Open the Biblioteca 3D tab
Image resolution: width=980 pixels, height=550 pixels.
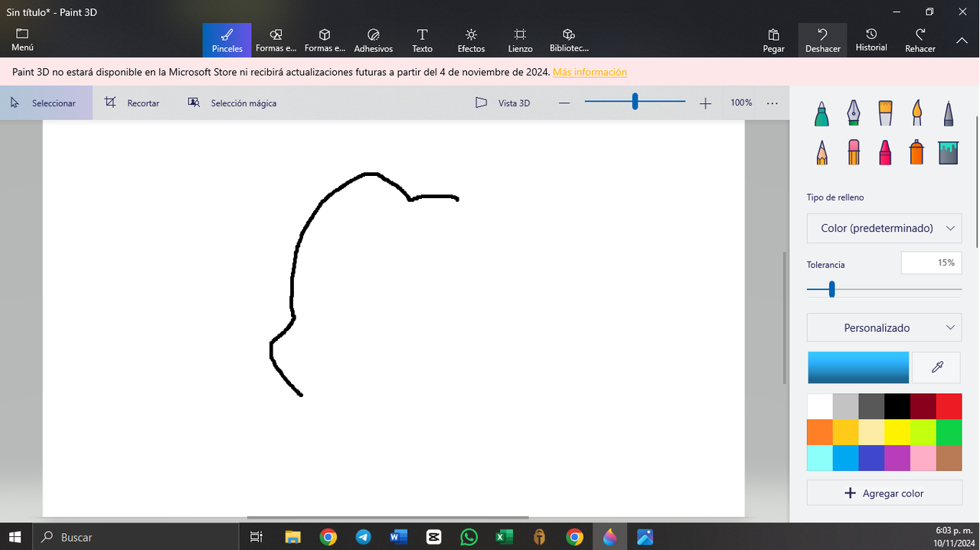pyautogui.click(x=569, y=40)
